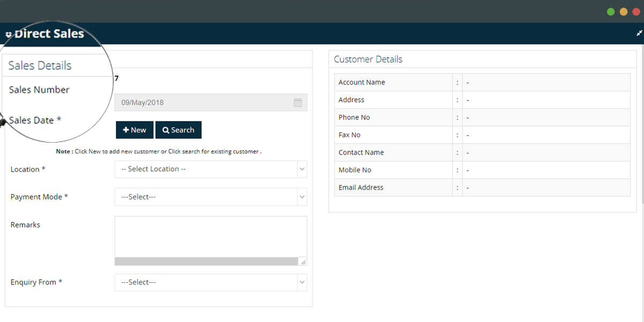The width and height of the screenshot is (644, 322).
Task: Select the Account Name row value
Action: pos(466,82)
